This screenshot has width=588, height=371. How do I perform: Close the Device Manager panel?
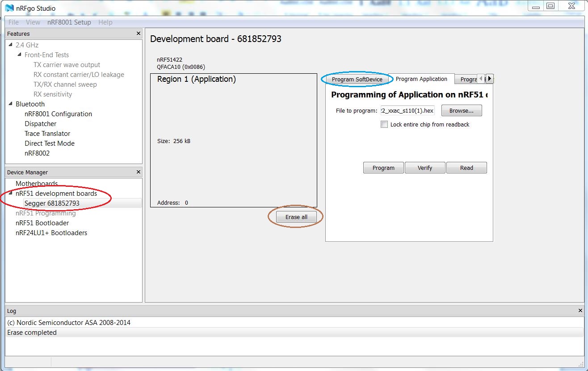pos(138,172)
